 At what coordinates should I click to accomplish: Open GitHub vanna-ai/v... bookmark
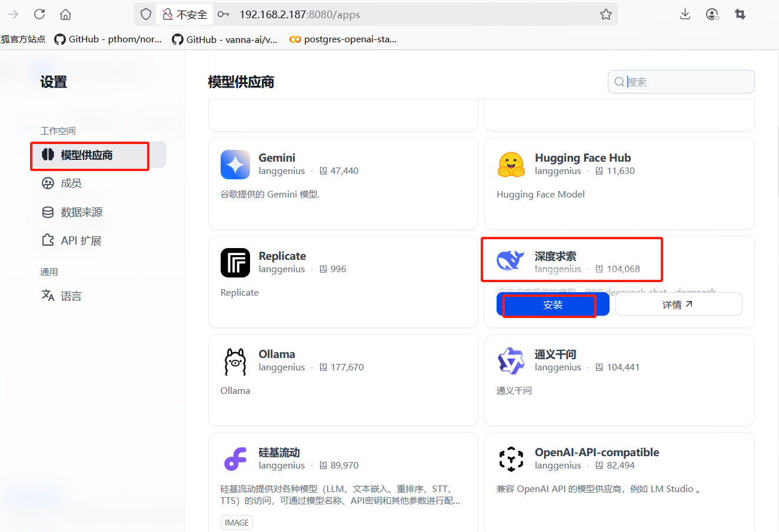coord(225,39)
